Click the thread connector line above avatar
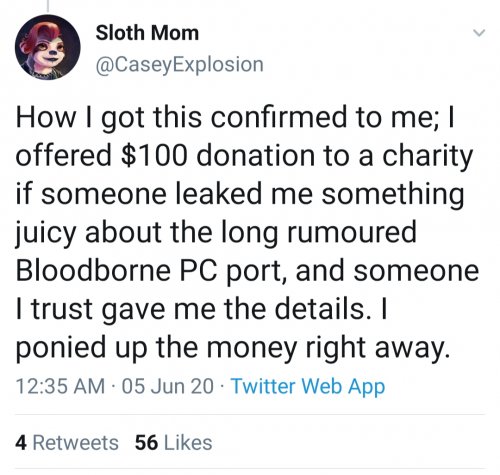 tap(48, 5)
